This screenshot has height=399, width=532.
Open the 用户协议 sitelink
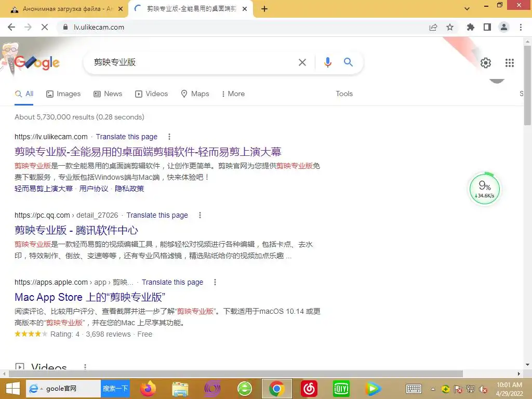94,189
